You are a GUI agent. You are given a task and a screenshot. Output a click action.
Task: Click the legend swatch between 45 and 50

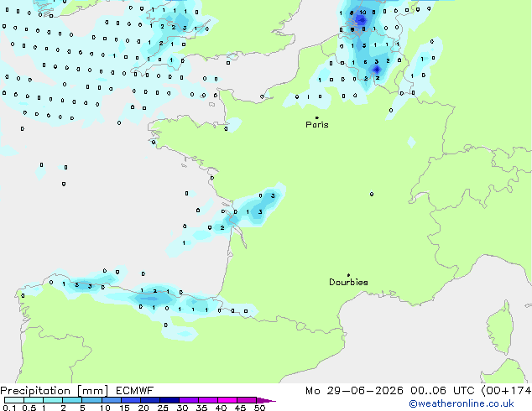click(247, 400)
